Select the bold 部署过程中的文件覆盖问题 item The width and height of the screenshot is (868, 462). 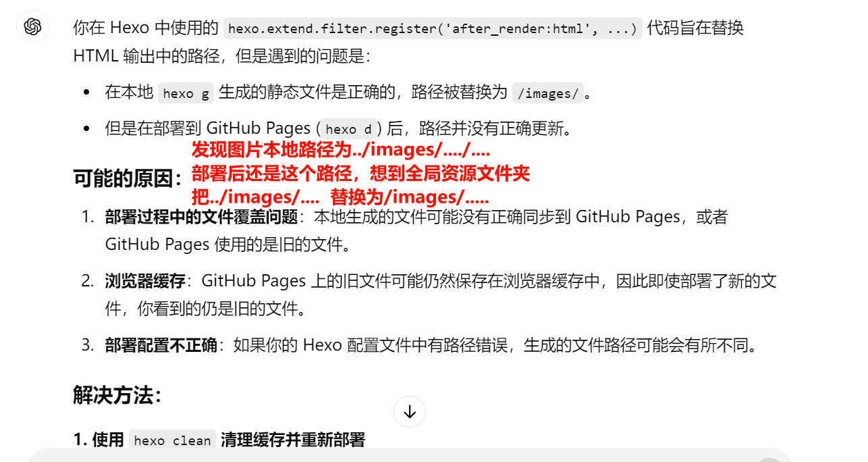(201, 217)
